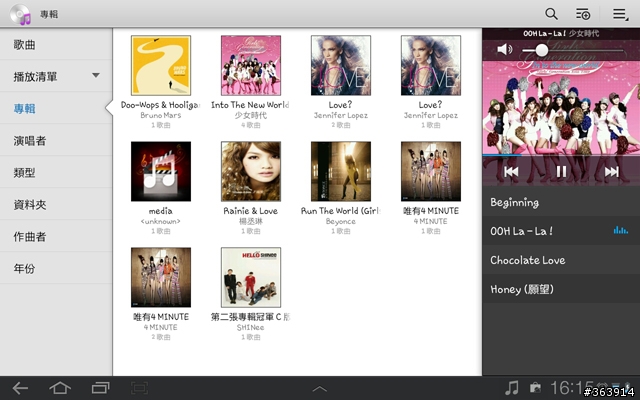Open the 類型 (Genres) category

pyautogui.click(x=56, y=172)
